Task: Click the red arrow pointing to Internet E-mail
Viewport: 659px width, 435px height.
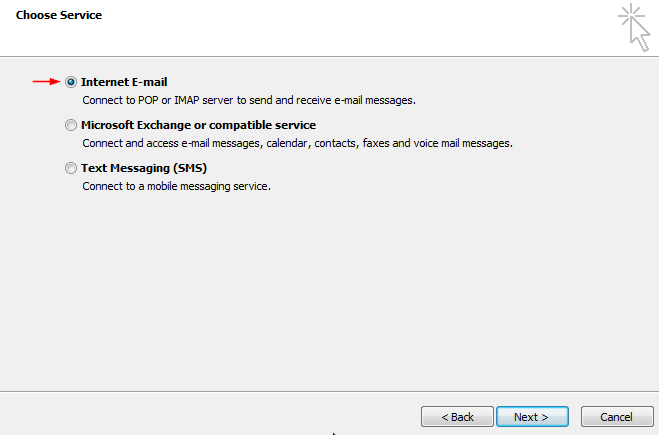Action: click(47, 82)
